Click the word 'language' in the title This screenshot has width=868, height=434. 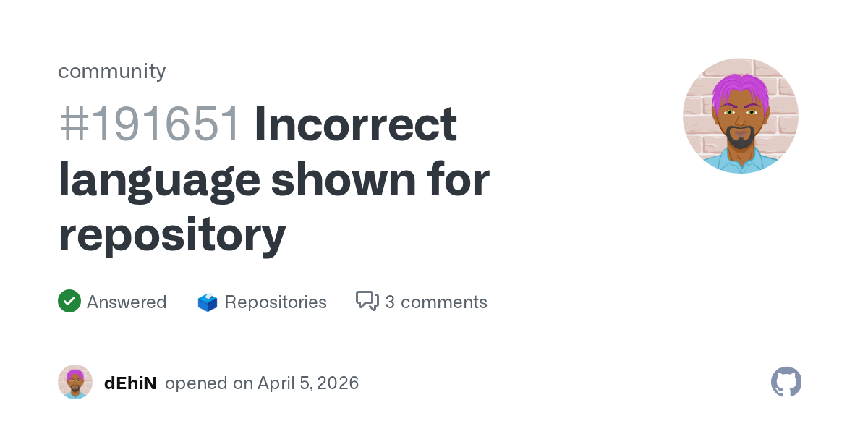pyautogui.click(x=159, y=180)
